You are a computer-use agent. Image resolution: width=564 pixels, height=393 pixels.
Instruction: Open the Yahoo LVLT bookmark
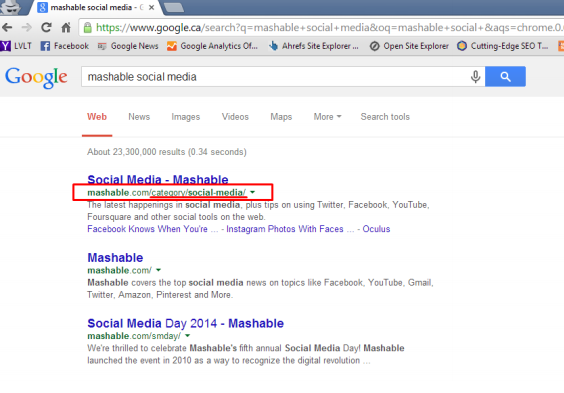16,46
